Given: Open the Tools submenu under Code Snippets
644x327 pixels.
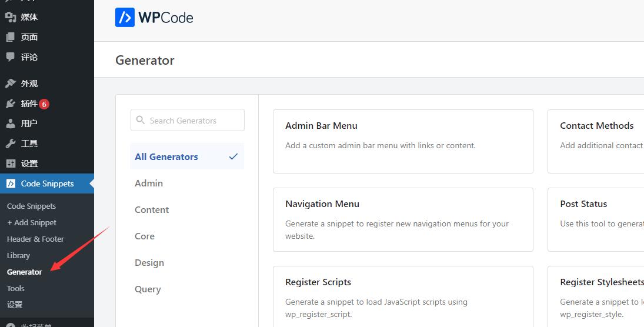Looking at the screenshot, I should coord(16,288).
